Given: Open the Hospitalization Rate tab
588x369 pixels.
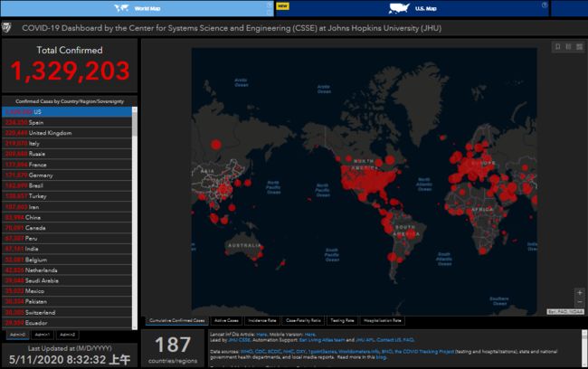Looking at the screenshot, I should tap(382, 321).
